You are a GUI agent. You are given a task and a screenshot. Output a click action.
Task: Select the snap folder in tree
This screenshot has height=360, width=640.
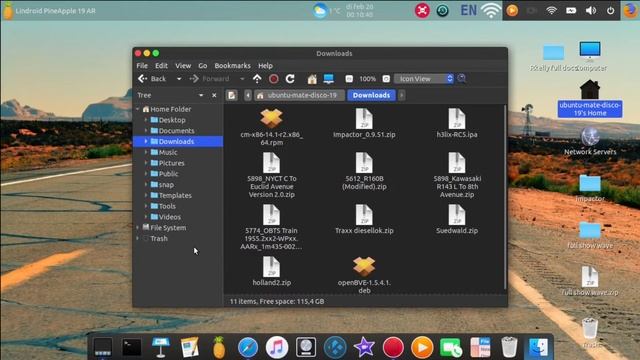166,184
